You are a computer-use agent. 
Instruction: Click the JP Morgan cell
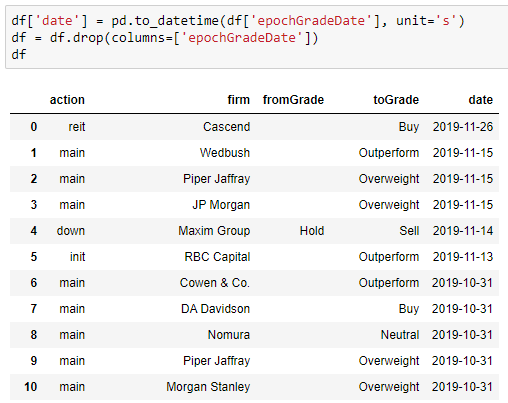tap(221, 205)
